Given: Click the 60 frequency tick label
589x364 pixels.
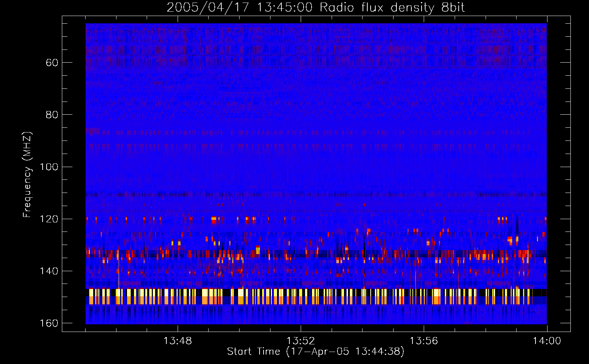Looking at the screenshot, I should click(x=52, y=63).
